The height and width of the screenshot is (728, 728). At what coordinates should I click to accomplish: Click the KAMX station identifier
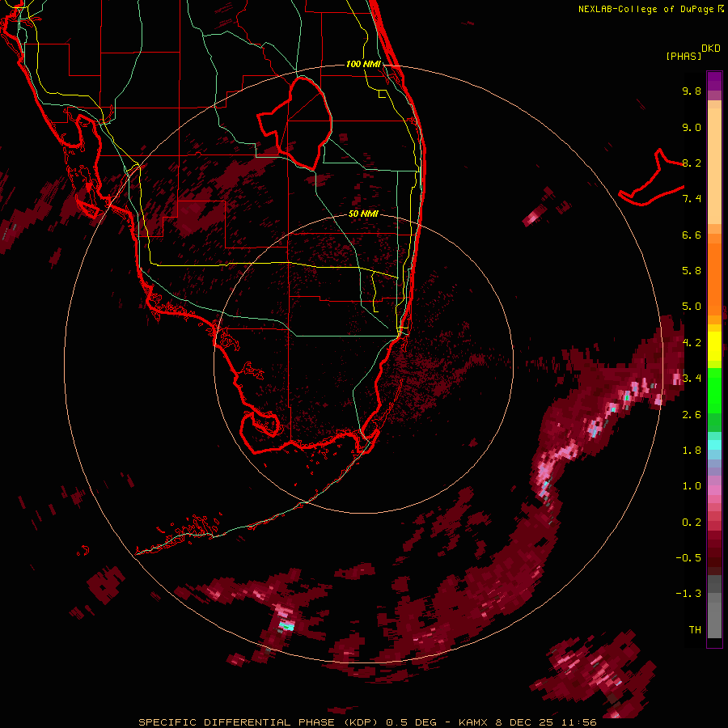pos(473,722)
